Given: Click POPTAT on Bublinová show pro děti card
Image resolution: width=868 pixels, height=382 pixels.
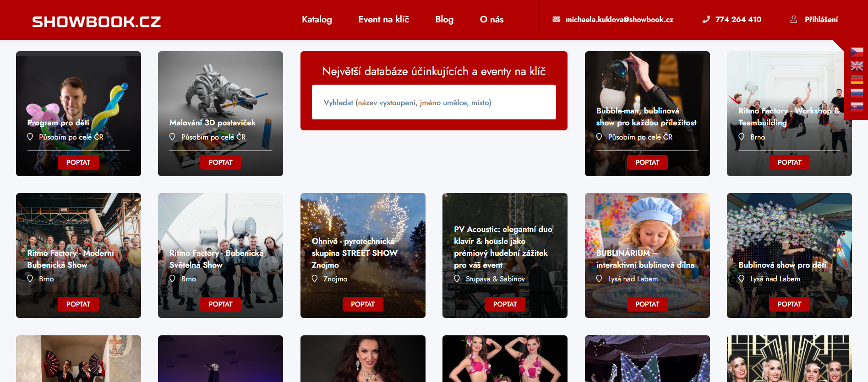Looking at the screenshot, I should (x=790, y=304).
